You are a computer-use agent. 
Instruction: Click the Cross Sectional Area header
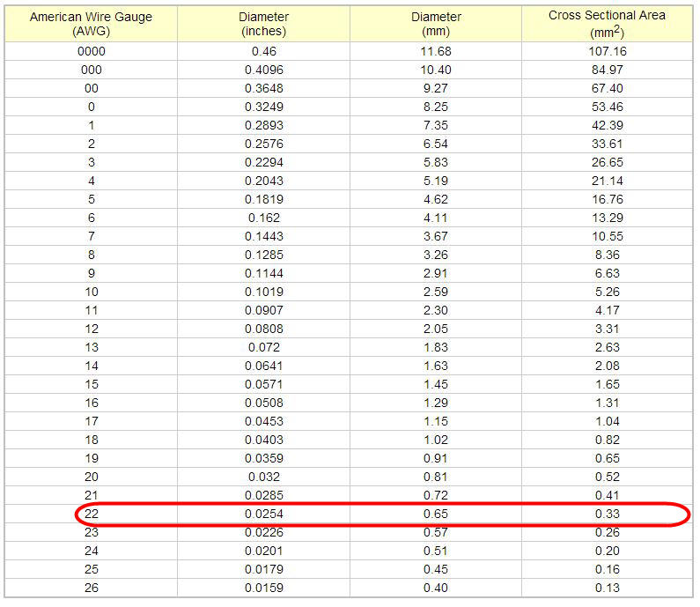click(607, 23)
